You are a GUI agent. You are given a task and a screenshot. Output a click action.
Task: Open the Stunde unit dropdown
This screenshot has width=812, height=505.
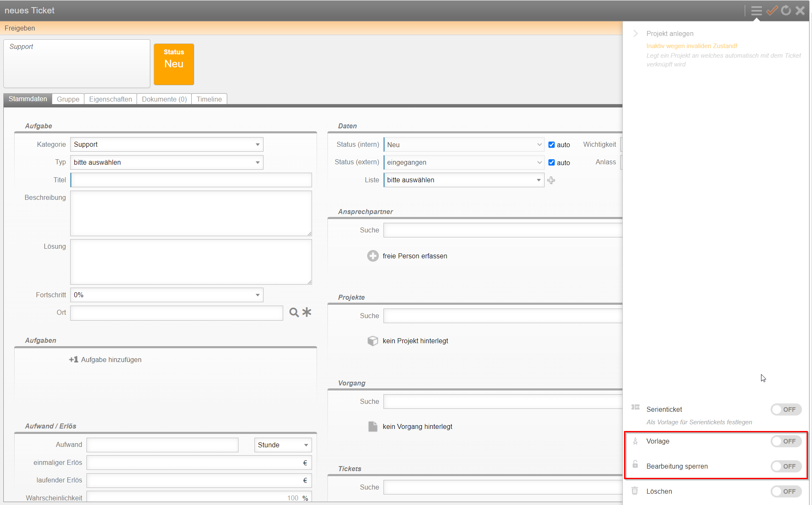283,445
